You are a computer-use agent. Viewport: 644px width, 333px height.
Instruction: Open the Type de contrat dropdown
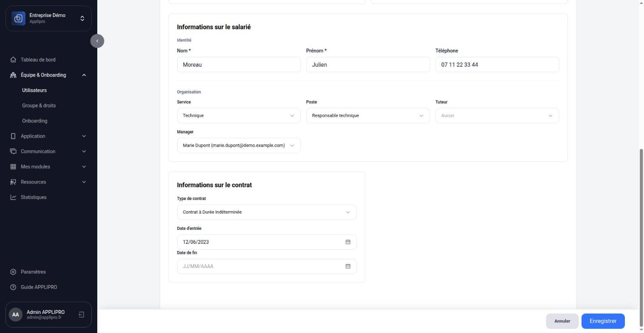click(267, 212)
